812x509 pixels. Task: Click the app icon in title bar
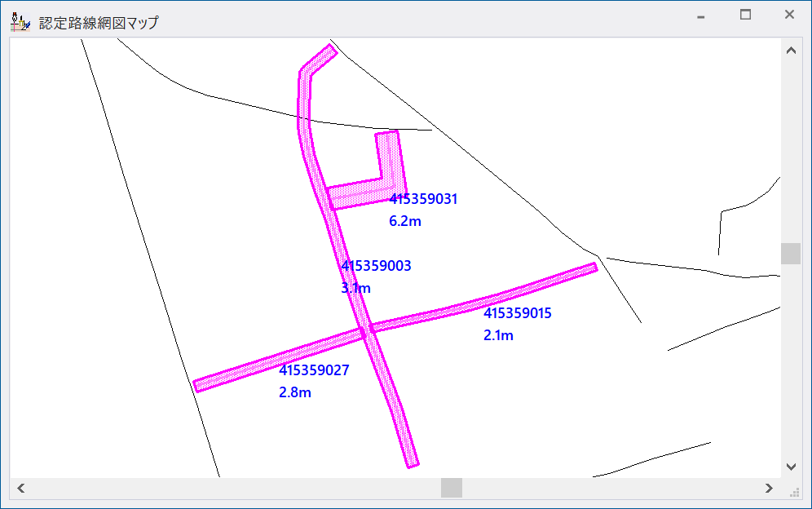pyautogui.click(x=20, y=22)
